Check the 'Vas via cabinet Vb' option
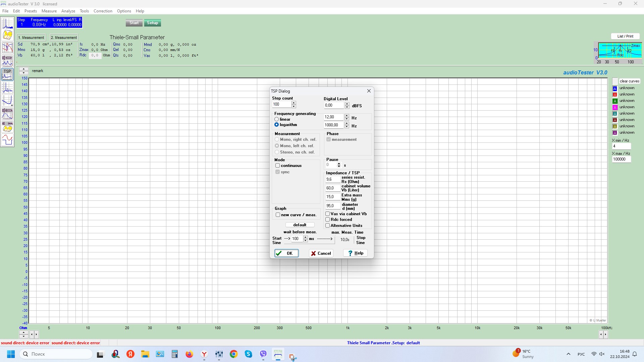 coord(328,214)
